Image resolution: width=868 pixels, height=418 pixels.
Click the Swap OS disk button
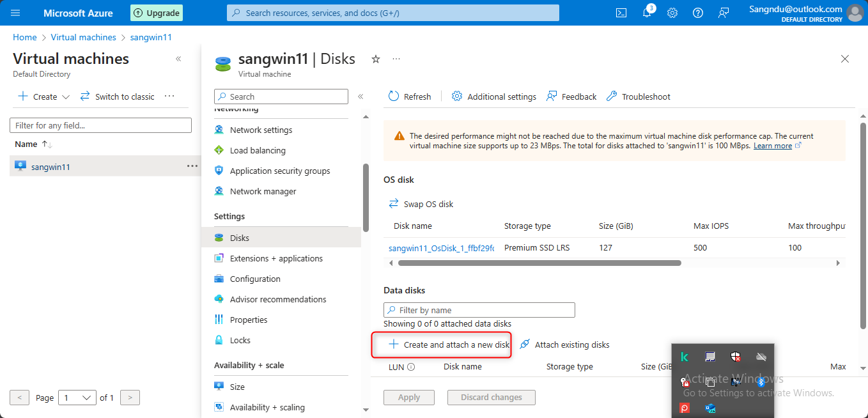tap(421, 204)
